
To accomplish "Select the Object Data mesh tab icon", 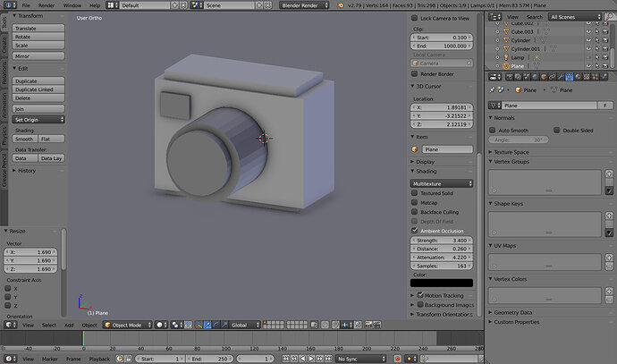I will coord(570,77).
